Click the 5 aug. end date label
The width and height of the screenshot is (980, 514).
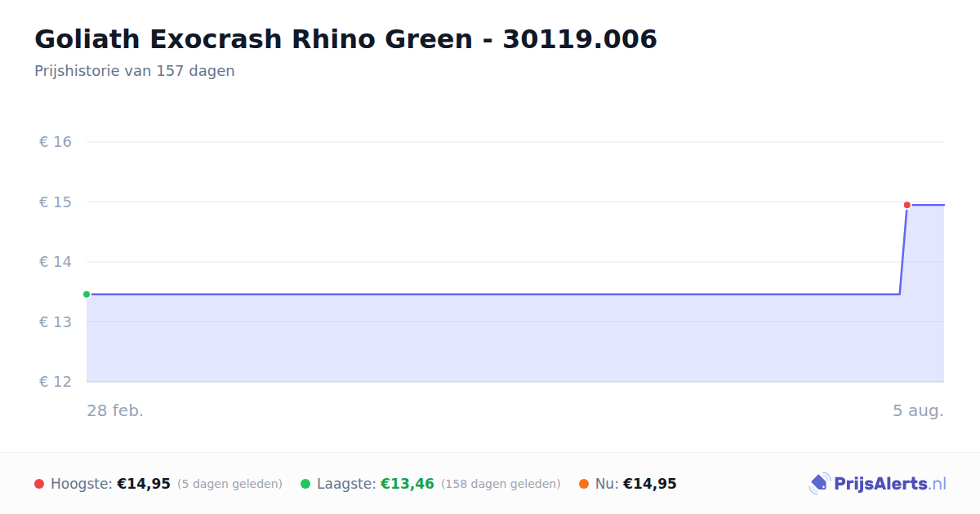tap(918, 410)
